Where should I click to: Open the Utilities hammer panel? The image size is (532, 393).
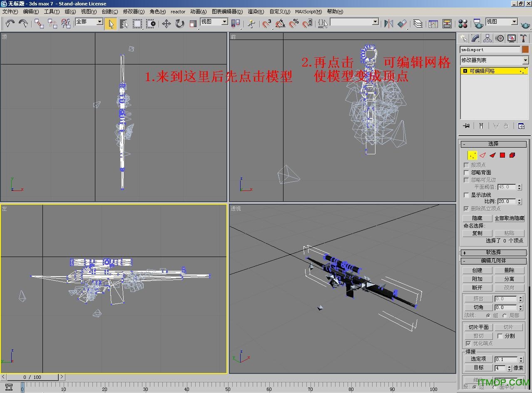524,38
